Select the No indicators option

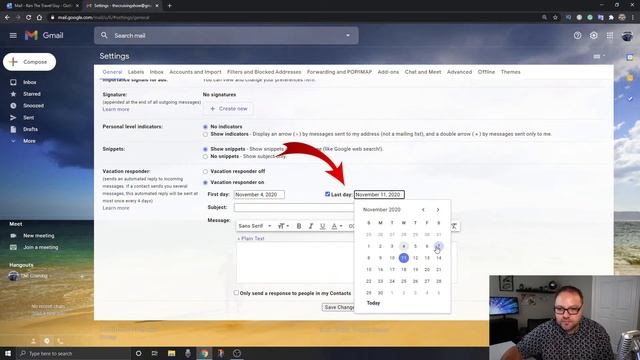205,127
